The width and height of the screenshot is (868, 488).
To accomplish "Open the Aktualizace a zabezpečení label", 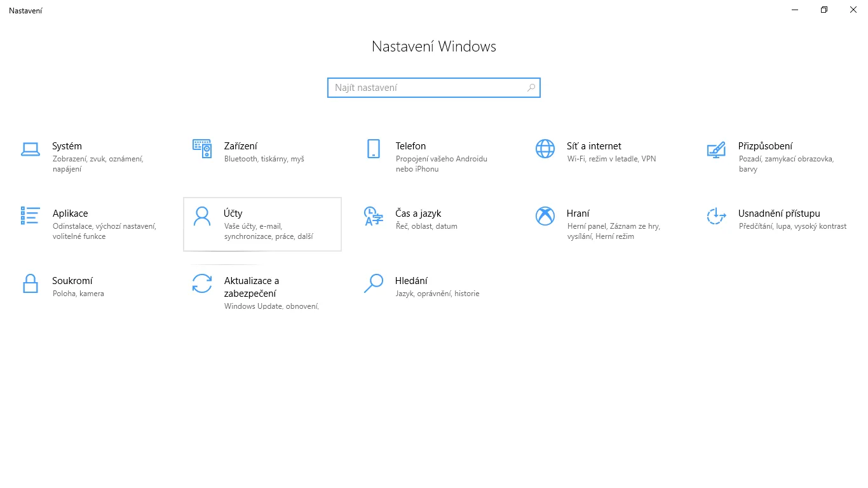I will [x=252, y=287].
